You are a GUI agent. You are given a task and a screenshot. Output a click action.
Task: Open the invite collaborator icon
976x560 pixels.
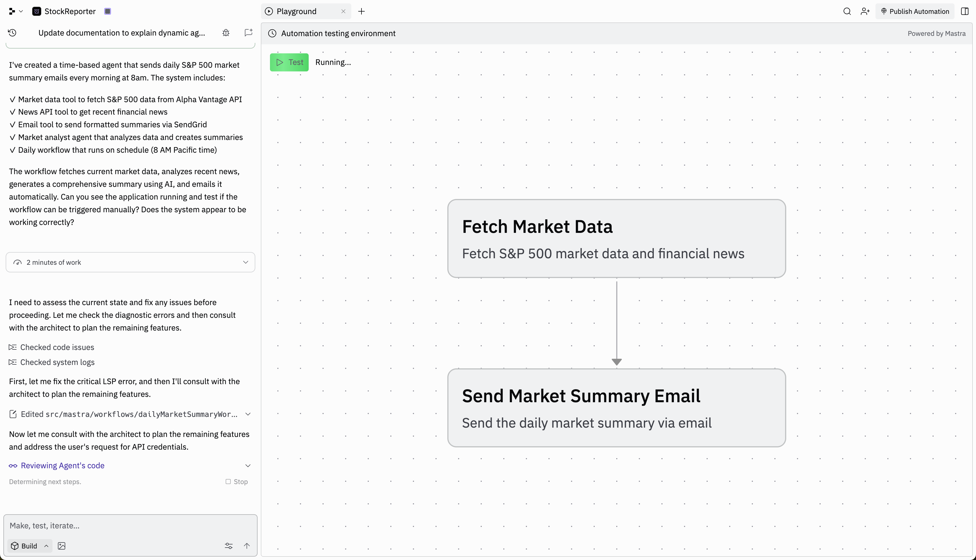coord(865,11)
